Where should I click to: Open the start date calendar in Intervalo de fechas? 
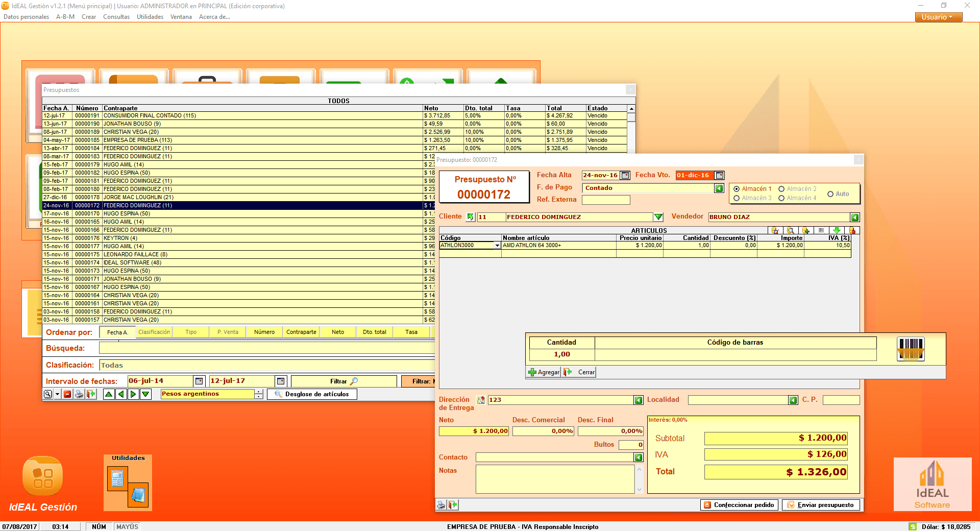click(199, 381)
